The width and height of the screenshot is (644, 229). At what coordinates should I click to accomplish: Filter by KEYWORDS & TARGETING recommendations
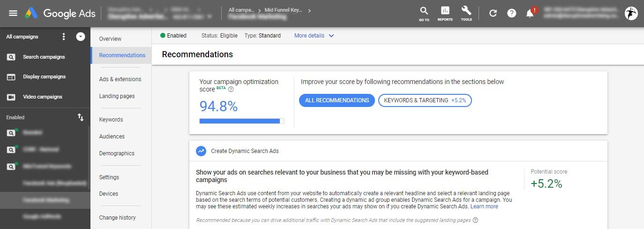tap(425, 100)
